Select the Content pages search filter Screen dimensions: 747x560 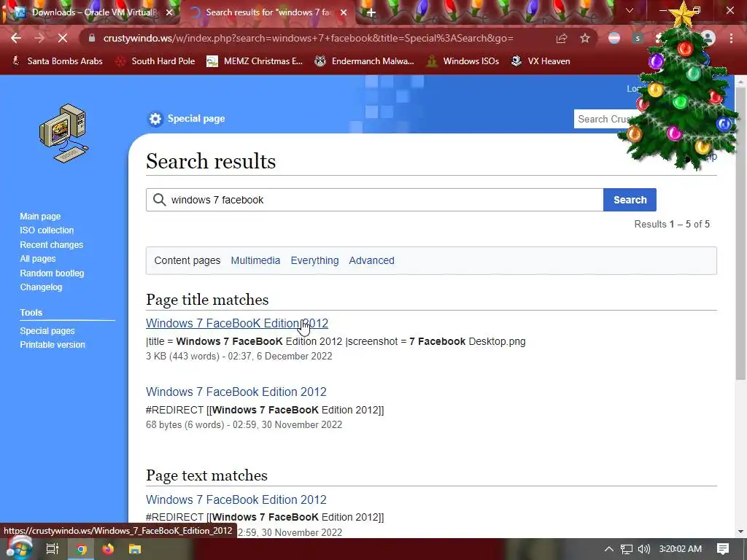click(187, 260)
